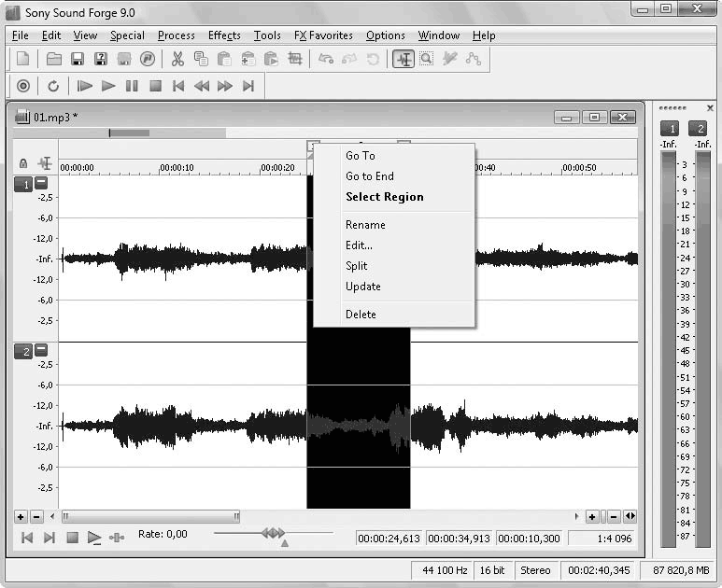The height and width of the screenshot is (588, 722).
Task: Collapse channel 1 with its minus button
Action: coord(41,184)
